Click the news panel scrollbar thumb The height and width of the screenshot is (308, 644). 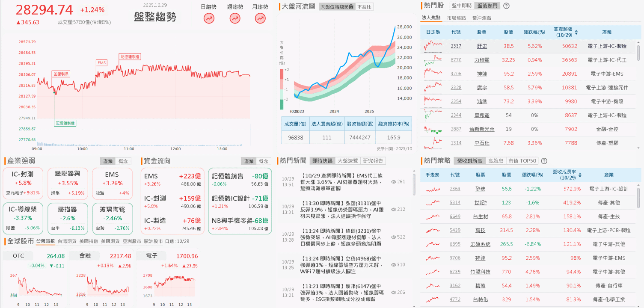pyautogui.click(x=414, y=184)
